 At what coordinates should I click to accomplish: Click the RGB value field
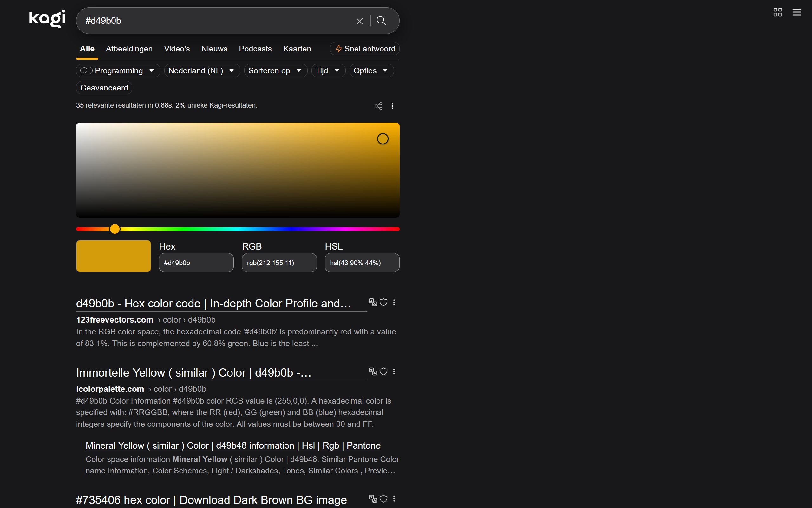279,263
